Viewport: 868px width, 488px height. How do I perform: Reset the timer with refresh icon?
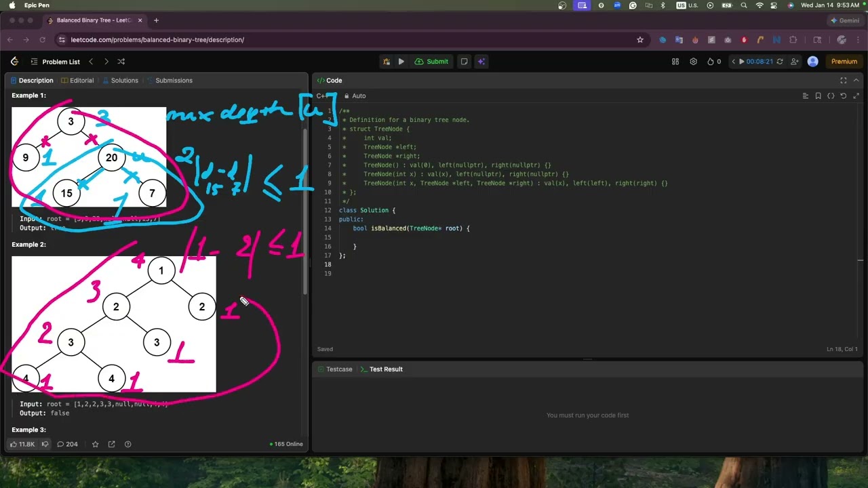[780, 62]
